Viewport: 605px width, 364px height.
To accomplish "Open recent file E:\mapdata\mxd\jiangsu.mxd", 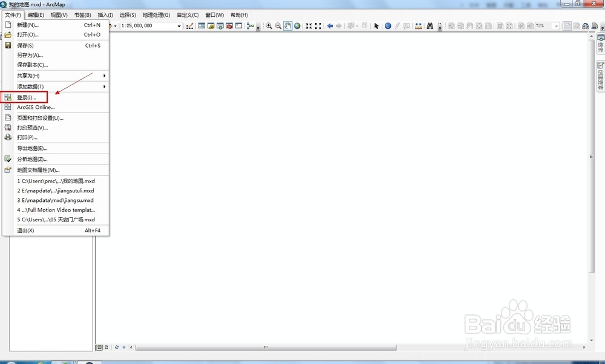I will [x=56, y=200].
